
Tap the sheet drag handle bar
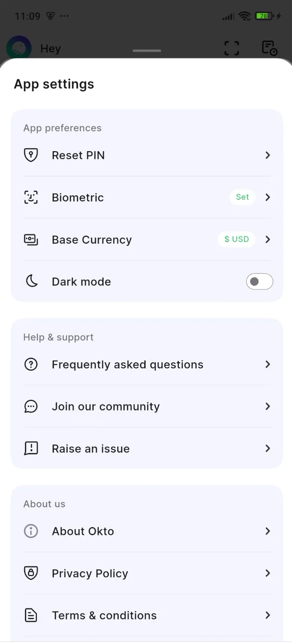(x=147, y=51)
